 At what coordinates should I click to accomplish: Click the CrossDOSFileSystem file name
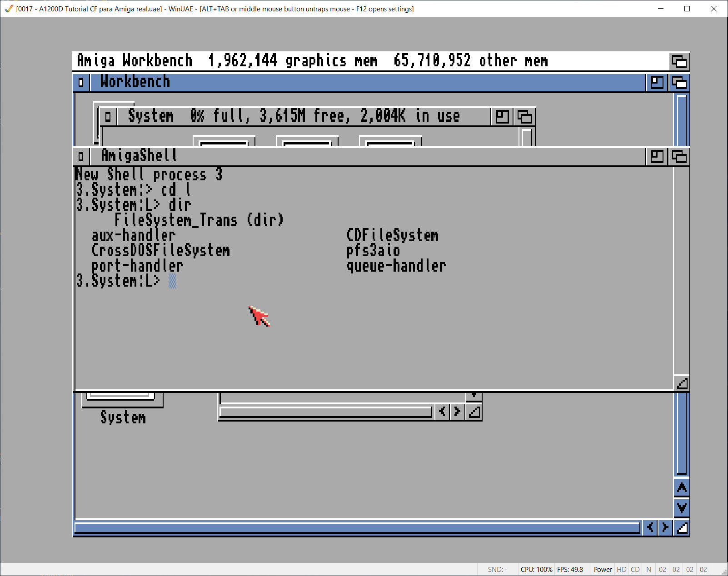click(161, 251)
